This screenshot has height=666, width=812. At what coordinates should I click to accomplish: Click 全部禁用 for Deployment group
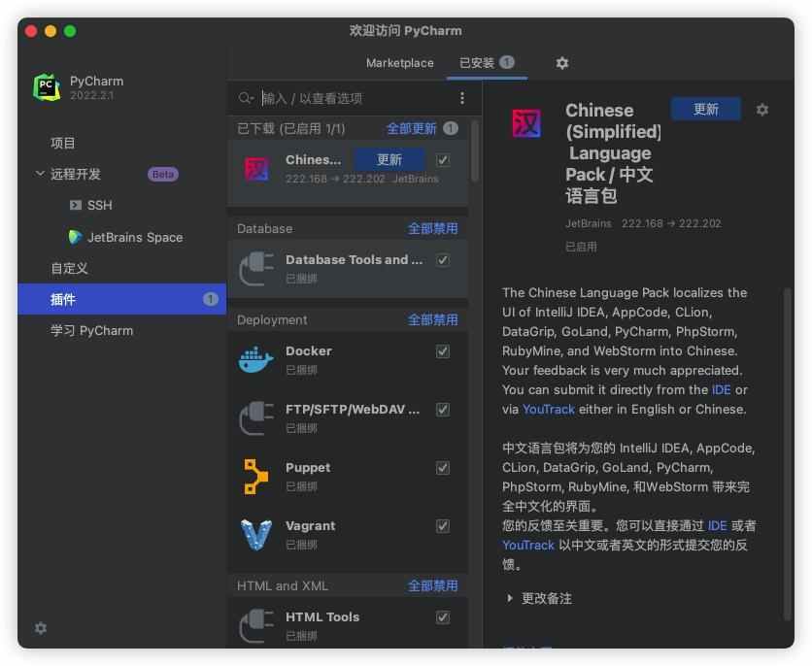pyautogui.click(x=432, y=319)
